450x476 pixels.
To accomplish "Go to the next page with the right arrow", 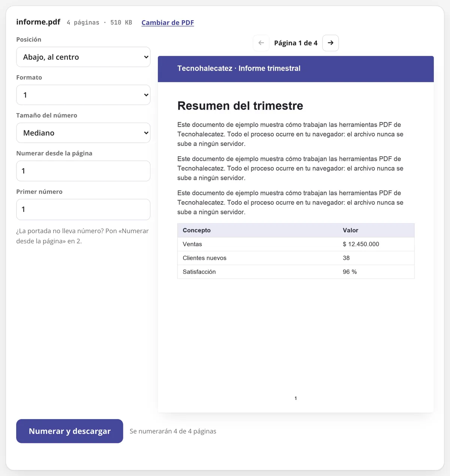I will click(330, 43).
